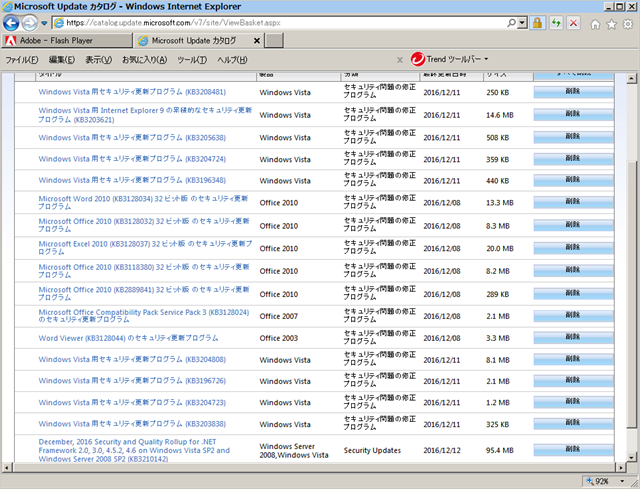Close the Microsoft Update カタログ tab

coord(257,40)
